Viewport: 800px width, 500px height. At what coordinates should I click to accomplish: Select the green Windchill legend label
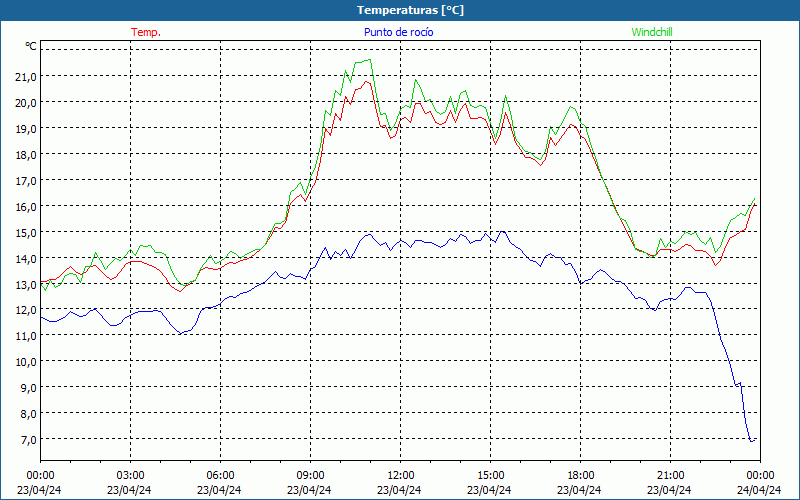(x=652, y=32)
